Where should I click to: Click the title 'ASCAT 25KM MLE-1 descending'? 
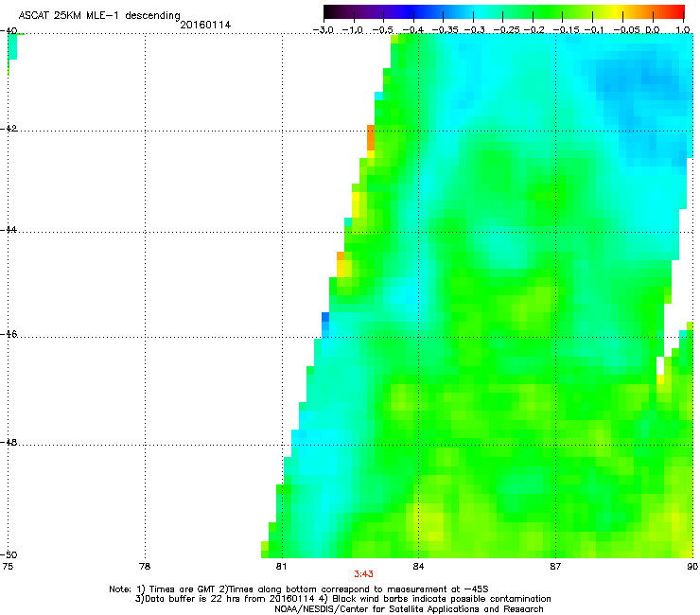pyautogui.click(x=99, y=16)
